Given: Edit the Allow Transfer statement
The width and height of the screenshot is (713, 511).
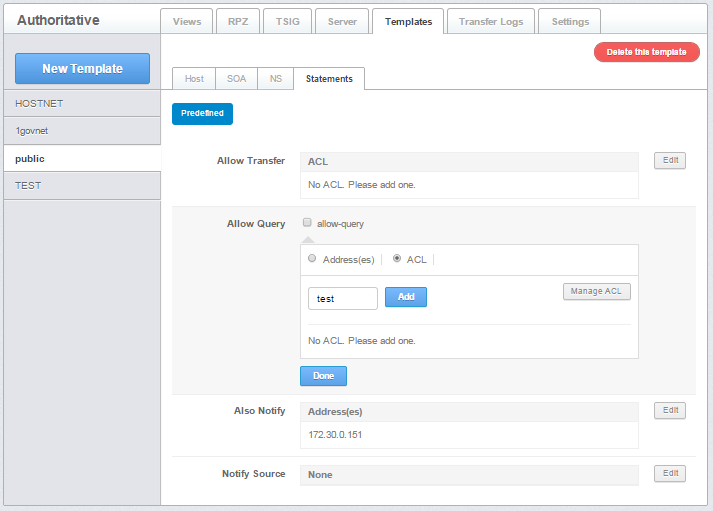Looking at the screenshot, I should [669, 161].
